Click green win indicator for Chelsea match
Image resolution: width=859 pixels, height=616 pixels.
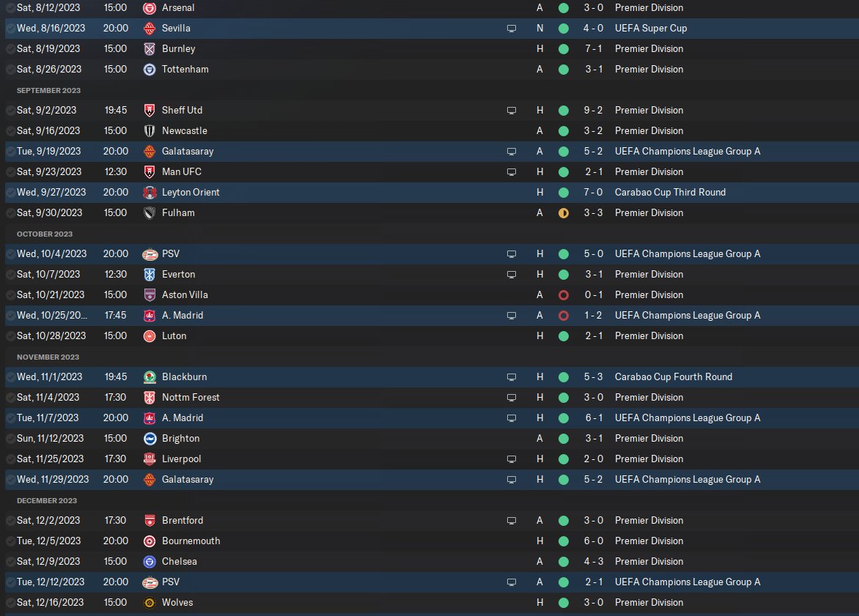point(563,561)
